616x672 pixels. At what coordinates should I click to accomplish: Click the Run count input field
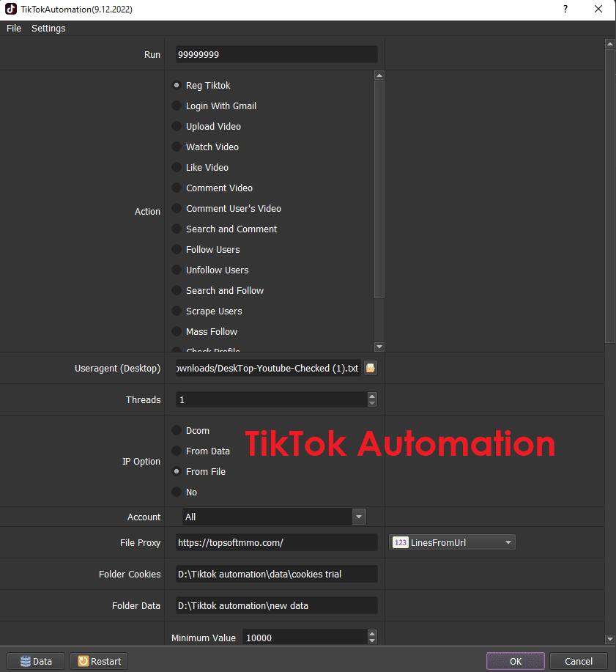[277, 54]
